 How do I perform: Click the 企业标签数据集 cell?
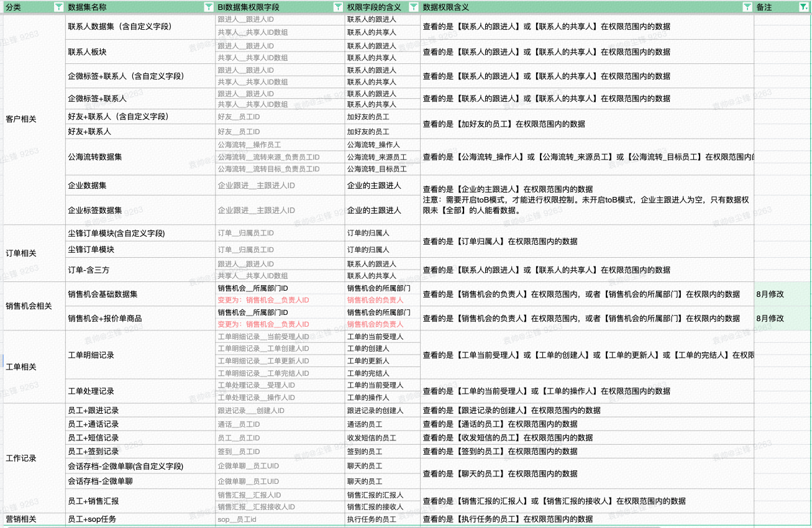coord(140,211)
